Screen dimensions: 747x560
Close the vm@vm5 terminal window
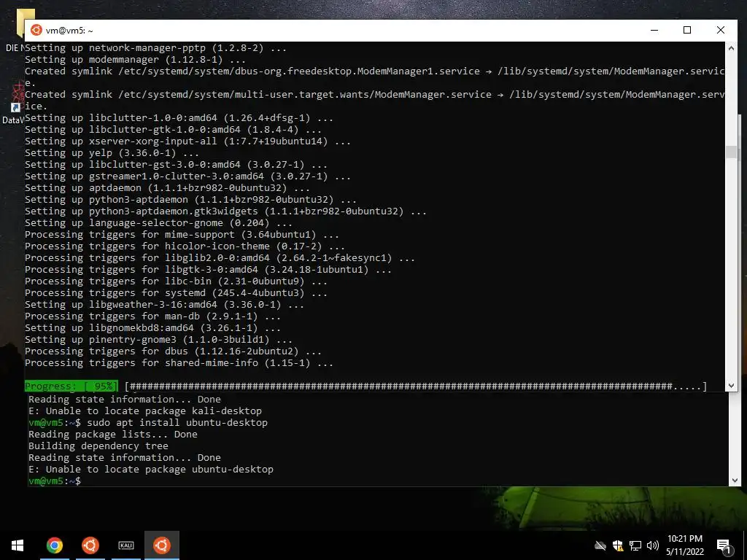coord(720,30)
